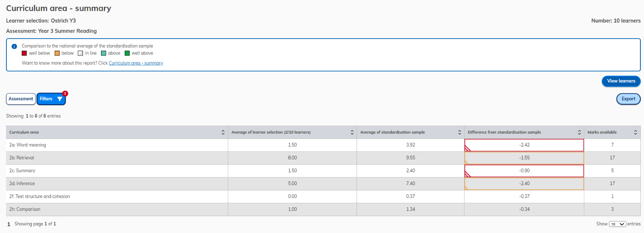Screen dimensions: 644x233
Task: Sort by Average of learner selection arrows
Action: [352, 132]
